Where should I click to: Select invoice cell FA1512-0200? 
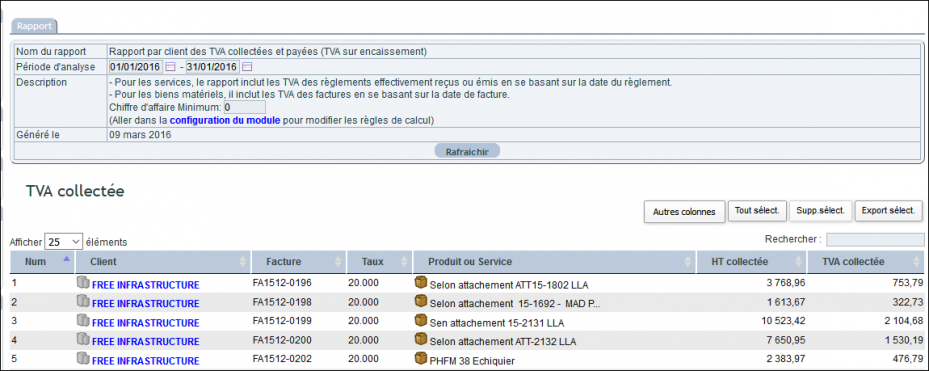[282, 340]
